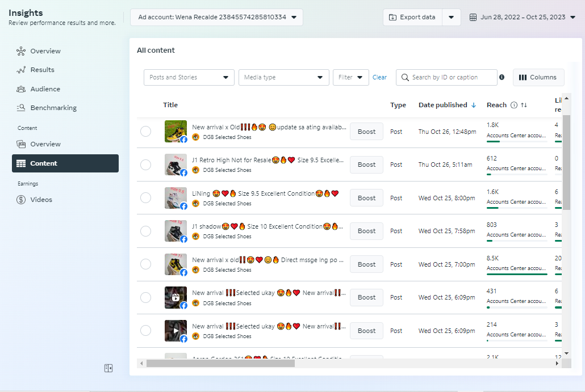Click the Reach info icon

pyautogui.click(x=514, y=105)
